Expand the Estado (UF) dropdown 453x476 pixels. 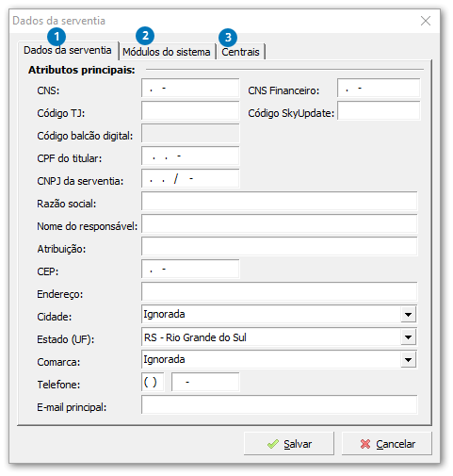408,337
